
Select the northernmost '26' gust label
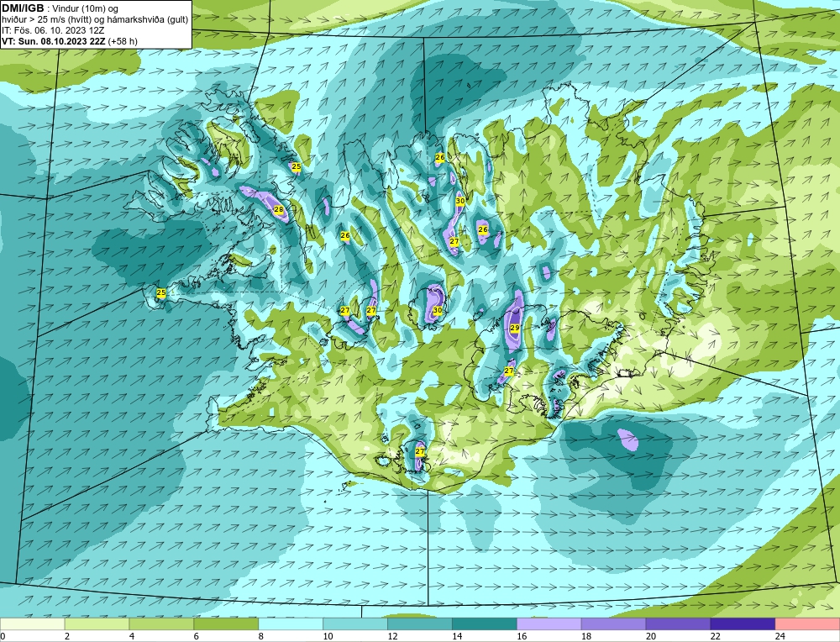[x=440, y=157]
